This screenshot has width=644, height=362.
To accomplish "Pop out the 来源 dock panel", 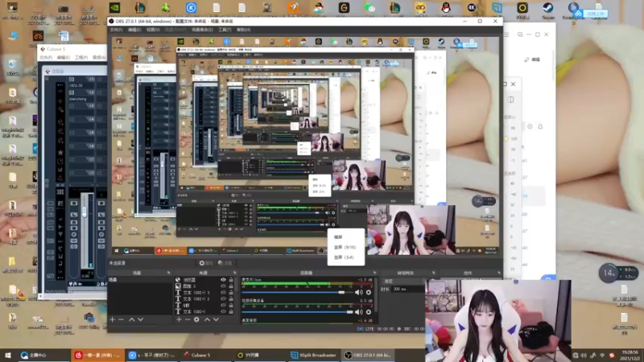I will [235, 273].
